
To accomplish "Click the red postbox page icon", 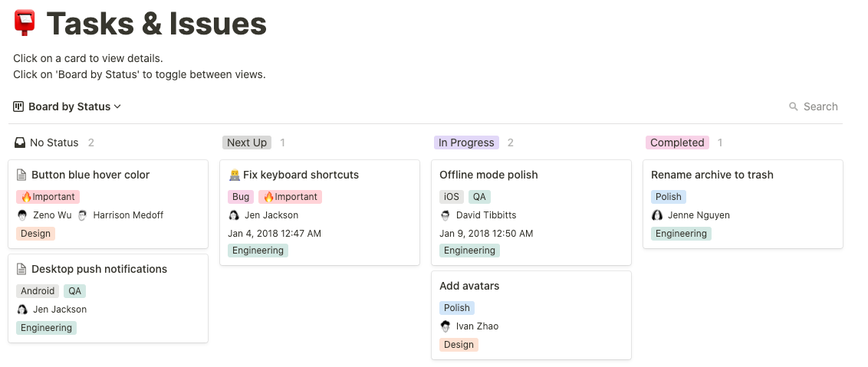I will point(25,24).
